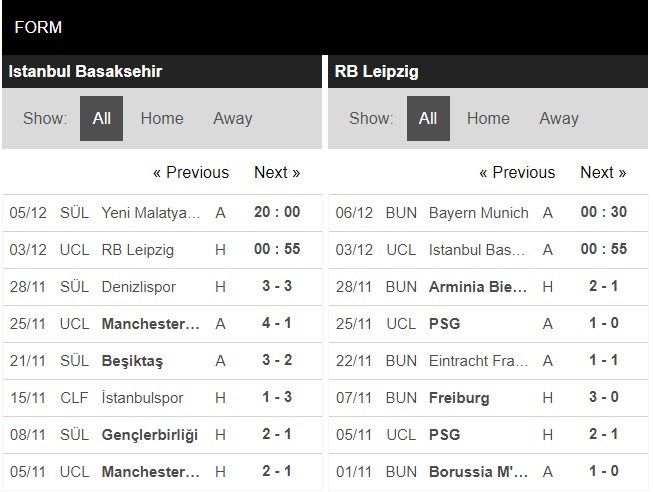The width and height of the screenshot is (653, 492).
Task: Open the Gençlerbirliği match link
Action: pyautogui.click(x=150, y=435)
